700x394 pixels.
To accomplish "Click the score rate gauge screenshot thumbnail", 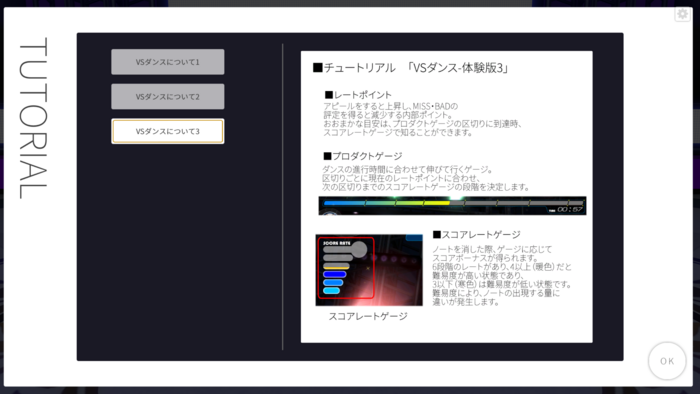I will point(369,270).
